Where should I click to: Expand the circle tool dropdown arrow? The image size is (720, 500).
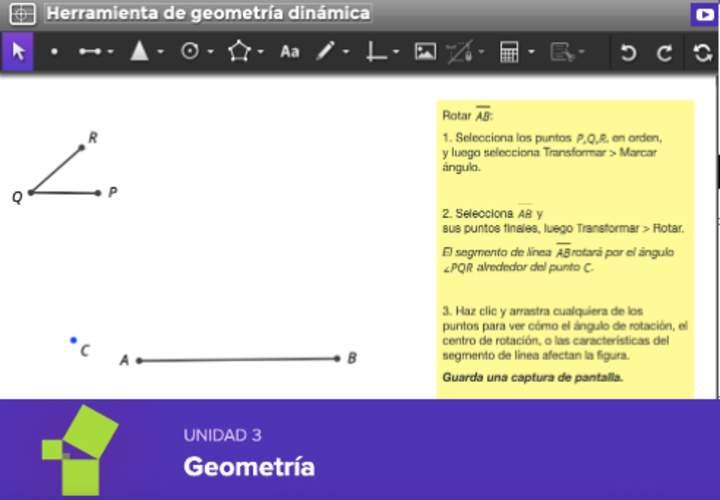[x=211, y=53]
